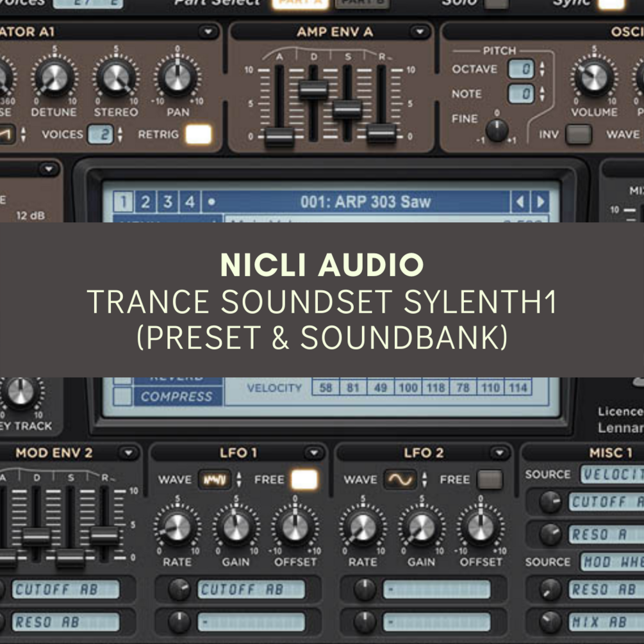Turn the LFO 1 OFFSET knob
Viewport: 644px width, 644px height.
coord(295,527)
